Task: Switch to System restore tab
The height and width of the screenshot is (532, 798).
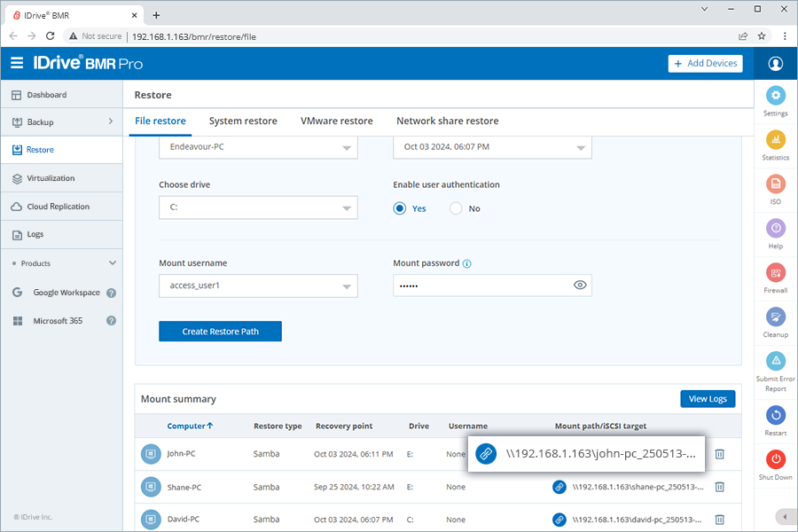Action: pyautogui.click(x=243, y=121)
